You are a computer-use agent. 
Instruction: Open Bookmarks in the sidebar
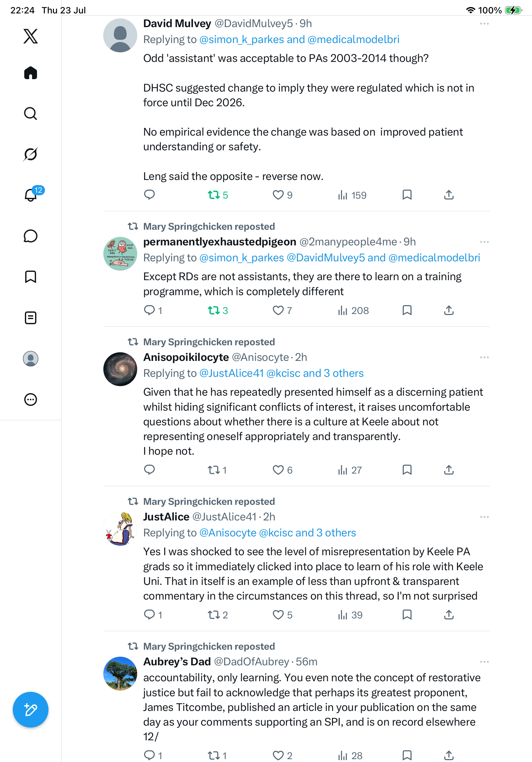click(31, 277)
